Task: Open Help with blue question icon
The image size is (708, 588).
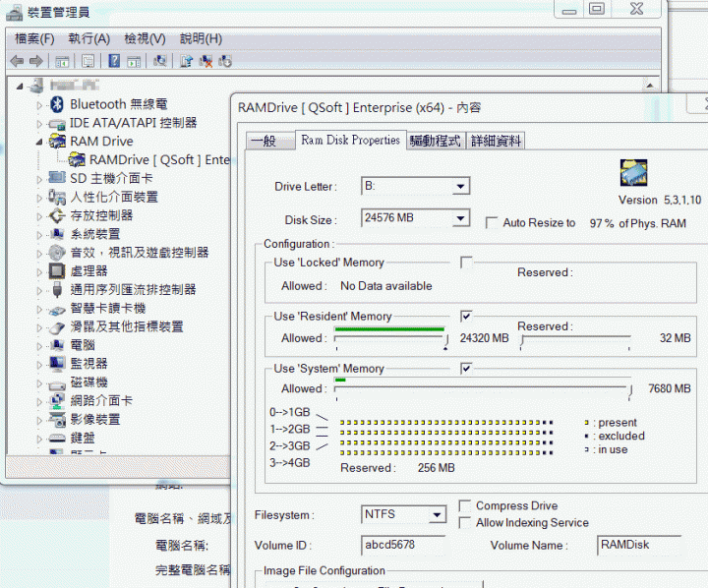Action: tap(114, 61)
